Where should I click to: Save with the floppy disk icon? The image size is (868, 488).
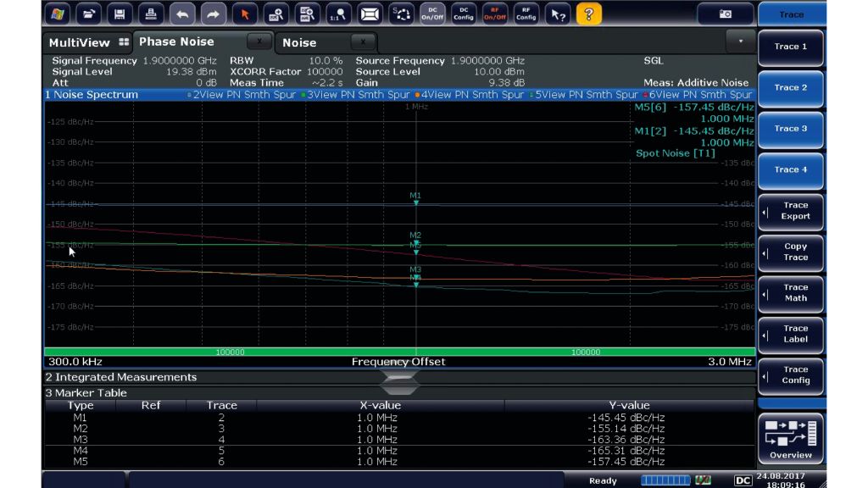[x=120, y=14]
